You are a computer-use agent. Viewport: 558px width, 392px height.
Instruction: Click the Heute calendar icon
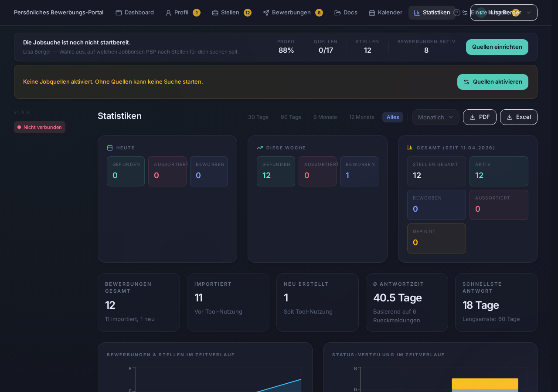coord(110,148)
